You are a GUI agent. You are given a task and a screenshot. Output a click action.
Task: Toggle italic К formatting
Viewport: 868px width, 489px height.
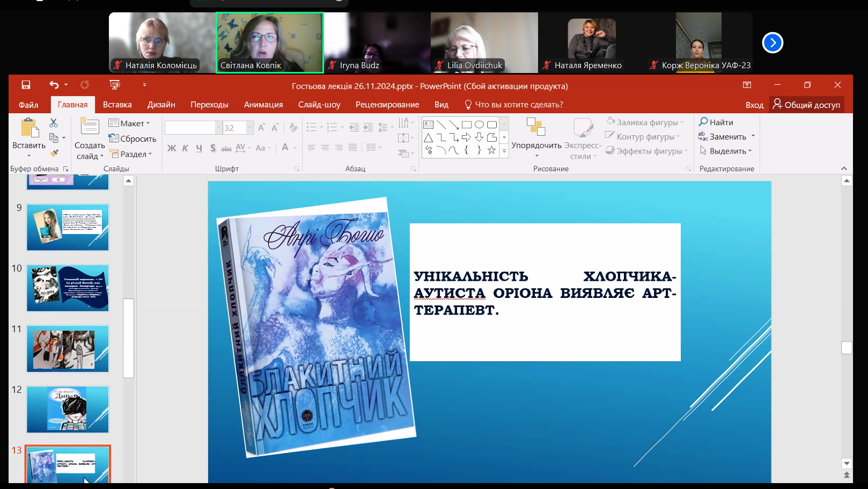[x=185, y=148]
